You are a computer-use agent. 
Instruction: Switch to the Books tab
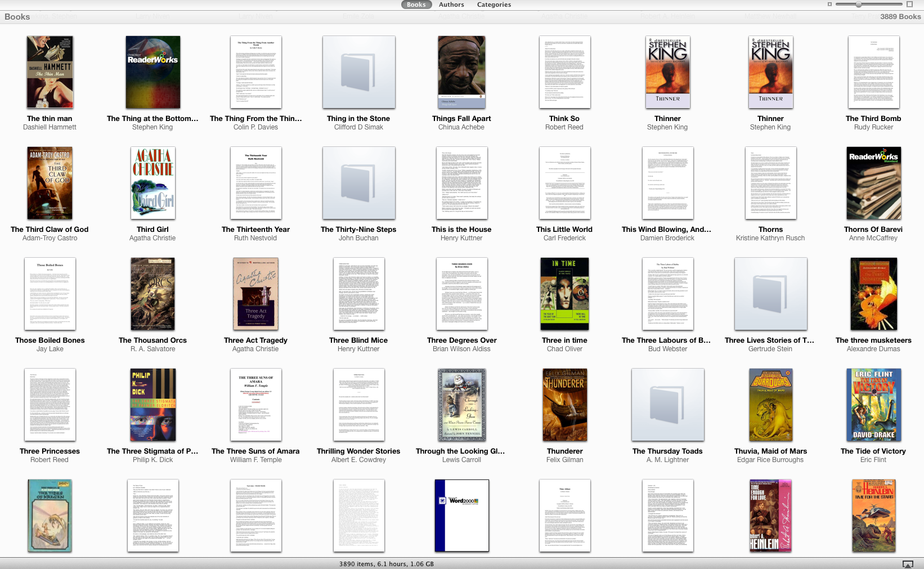[416, 5]
